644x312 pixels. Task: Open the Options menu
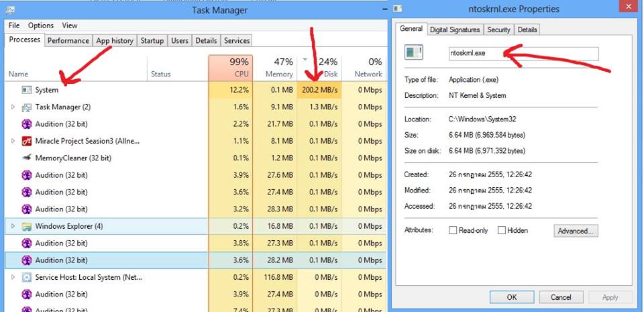point(41,25)
